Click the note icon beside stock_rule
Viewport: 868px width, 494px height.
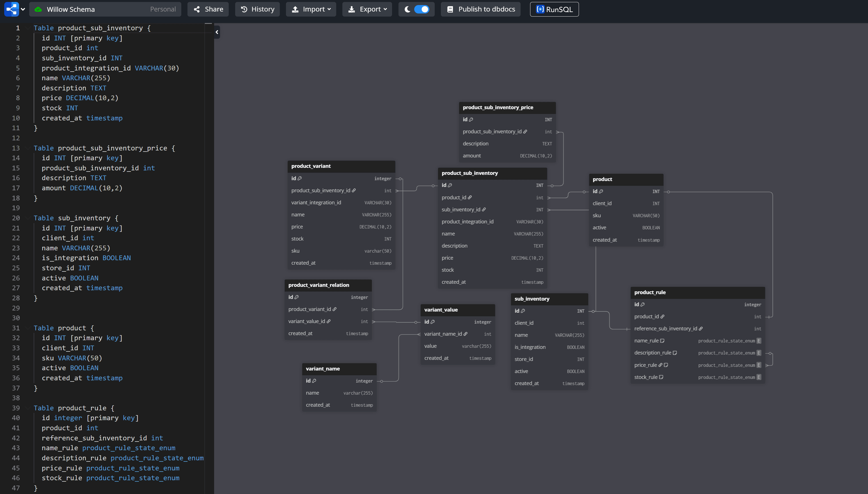(661, 377)
